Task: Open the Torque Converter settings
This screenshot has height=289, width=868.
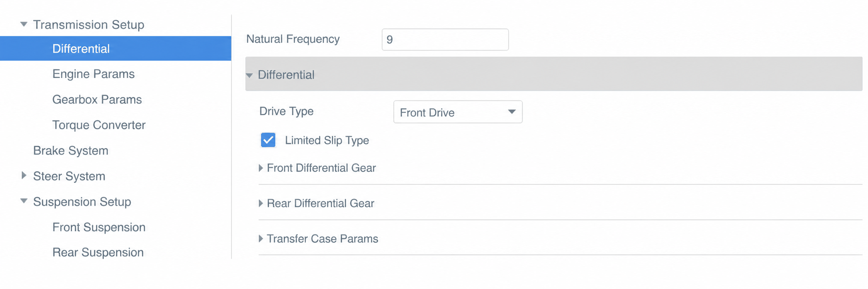Action: (99, 125)
